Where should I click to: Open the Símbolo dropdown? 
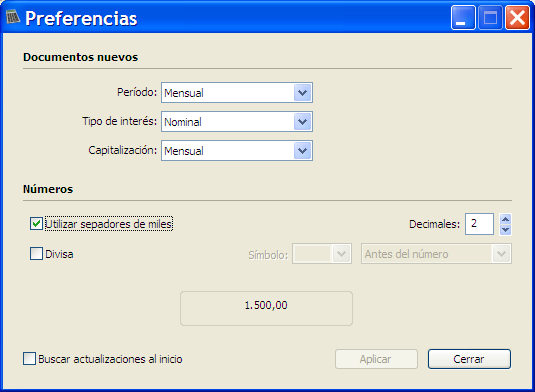[x=322, y=254]
